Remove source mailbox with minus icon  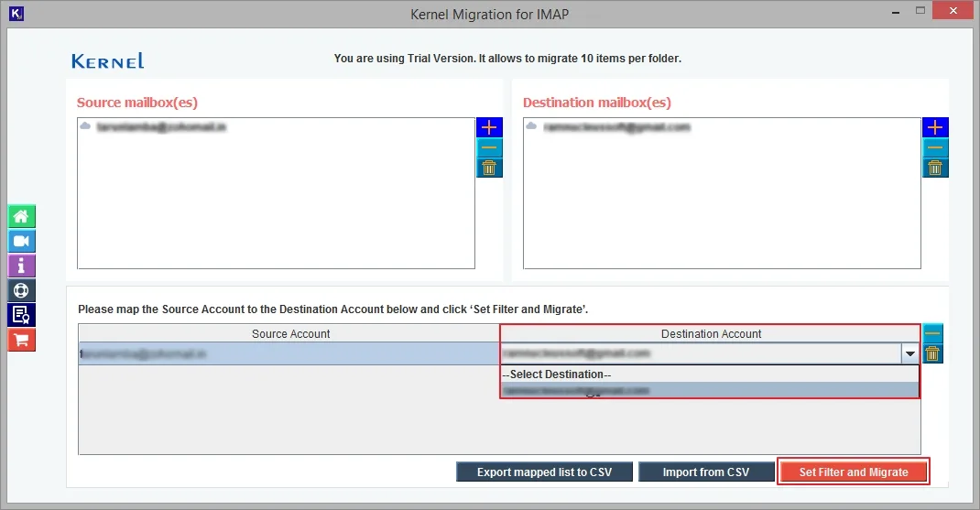click(x=489, y=147)
